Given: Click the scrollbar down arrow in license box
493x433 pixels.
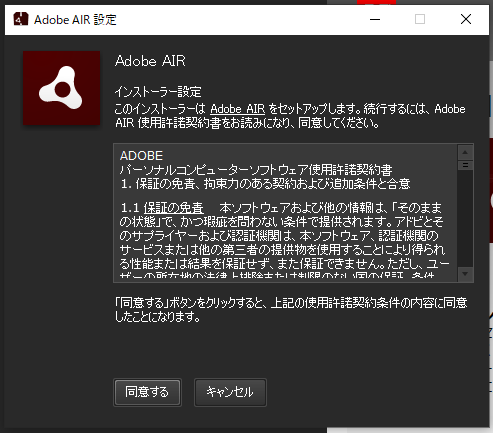Looking at the screenshot, I should 465,274.
